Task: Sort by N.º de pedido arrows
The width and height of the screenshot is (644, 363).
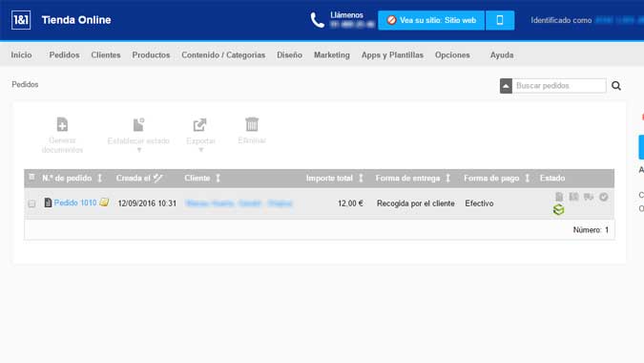Action: 99,178
